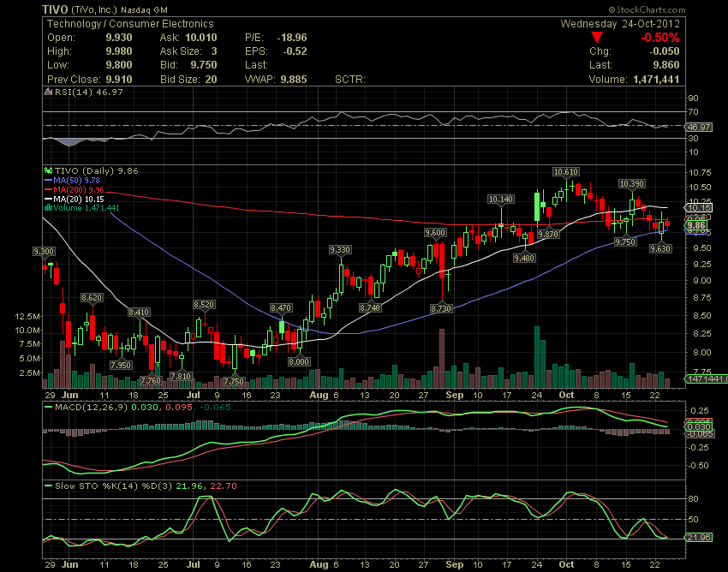The image size is (728, 572).
Task: Click the 8.740 low price annotation
Action: (370, 307)
